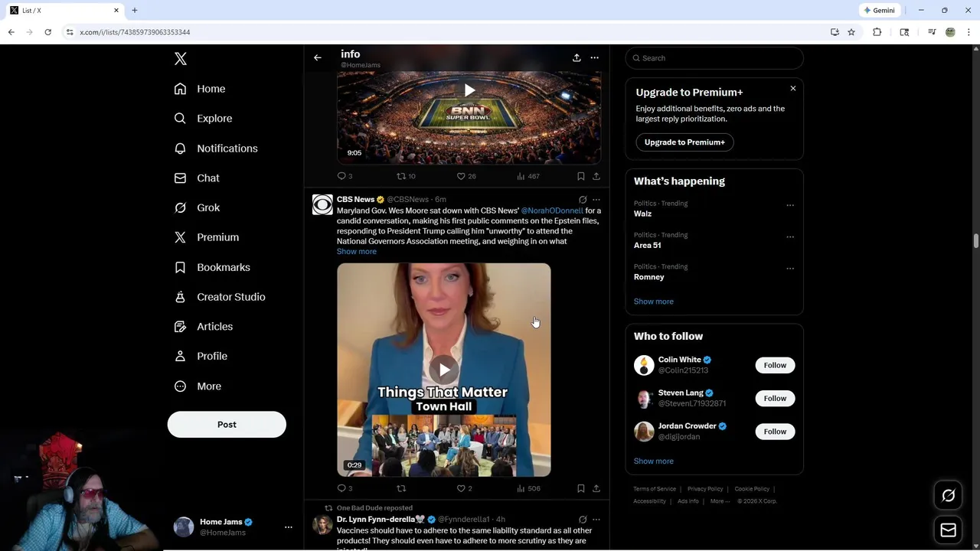This screenshot has height=551, width=980.
Task: Show more who-to-follow suggestions
Action: coord(654,461)
